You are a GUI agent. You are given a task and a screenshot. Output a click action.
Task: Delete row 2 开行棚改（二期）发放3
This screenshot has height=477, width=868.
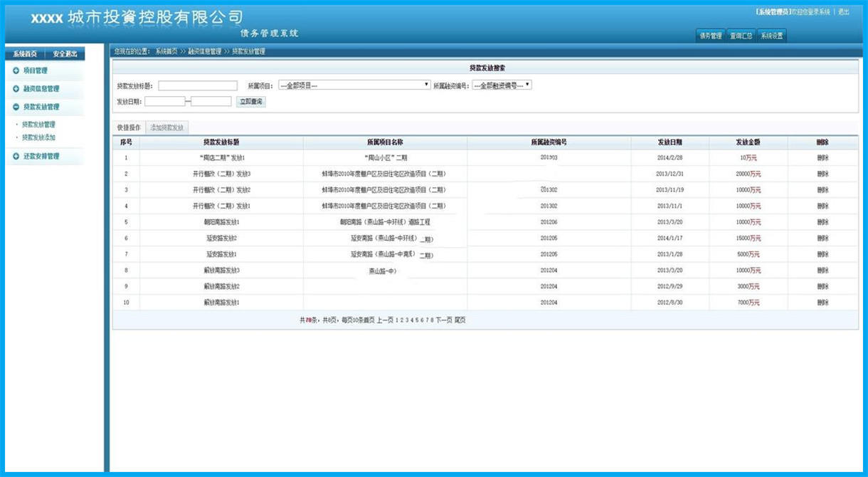coord(822,174)
